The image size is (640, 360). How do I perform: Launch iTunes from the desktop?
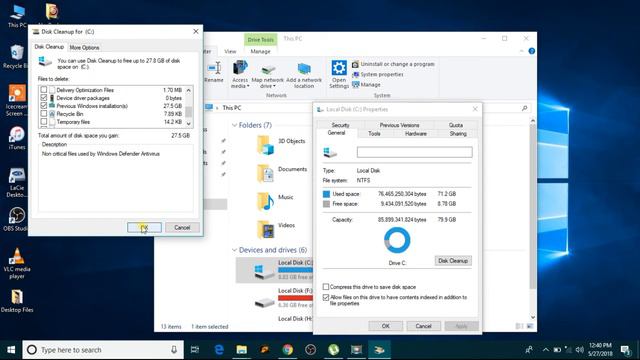[x=17, y=138]
